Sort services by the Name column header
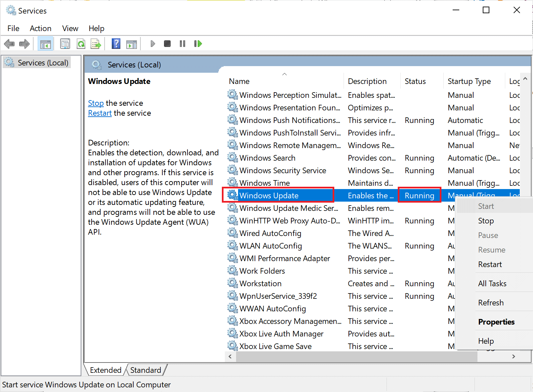 pos(239,81)
